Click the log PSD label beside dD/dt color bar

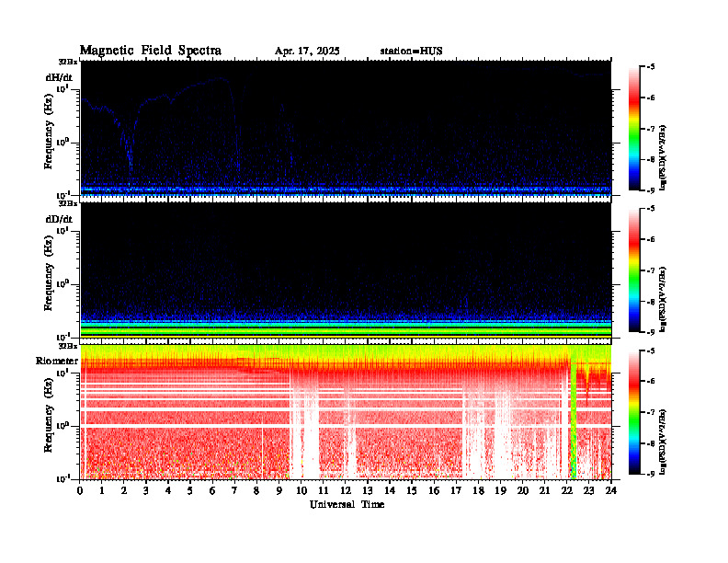pyautogui.click(x=663, y=299)
